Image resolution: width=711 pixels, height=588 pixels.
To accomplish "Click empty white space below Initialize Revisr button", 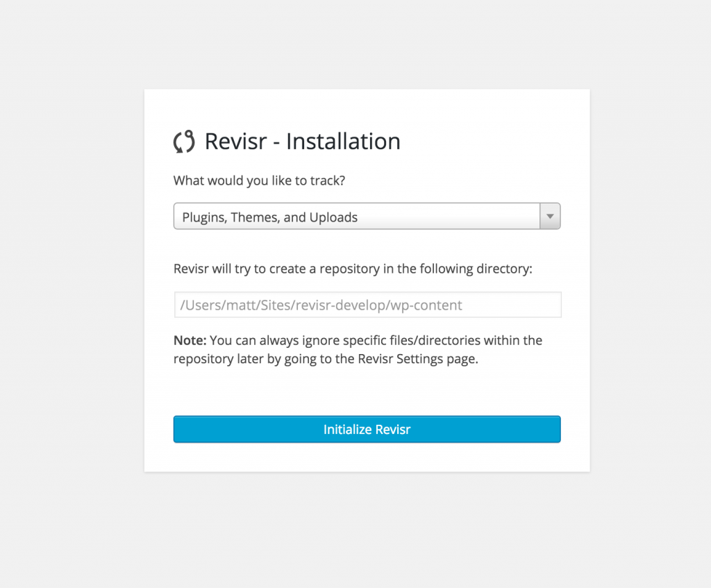I will pyautogui.click(x=367, y=457).
